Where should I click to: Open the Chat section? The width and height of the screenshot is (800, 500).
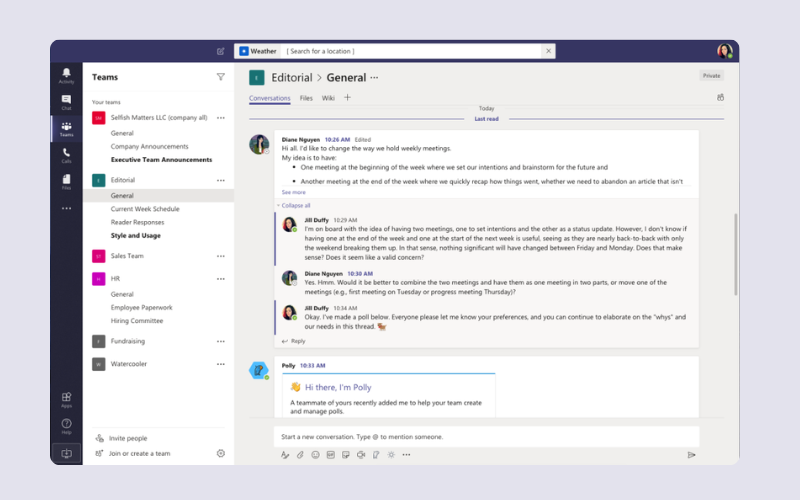(66, 102)
